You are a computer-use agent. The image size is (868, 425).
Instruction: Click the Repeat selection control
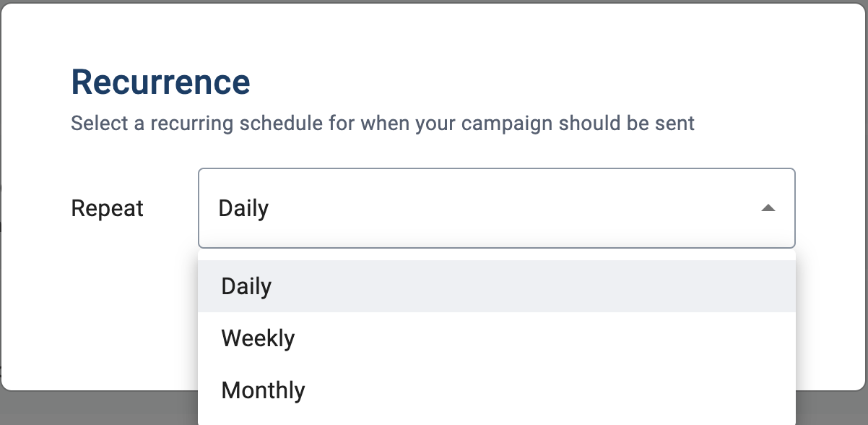(497, 208)
